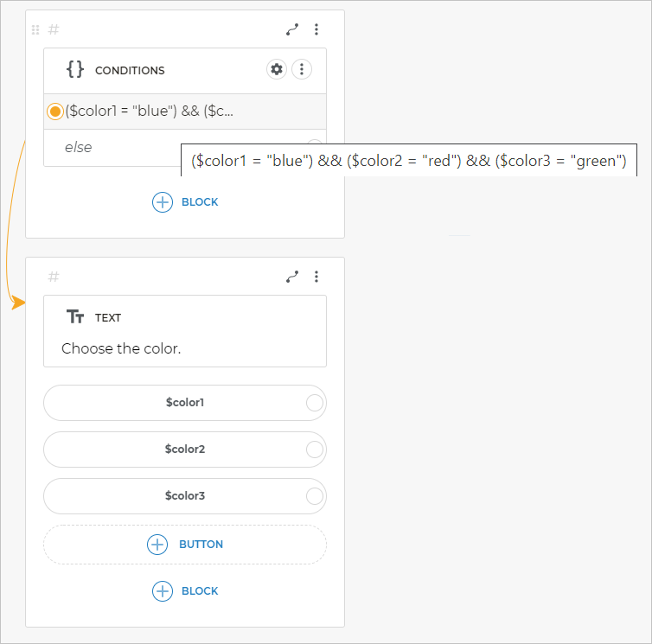Click the 'Choose the color.' text field

tap(121, 349)
